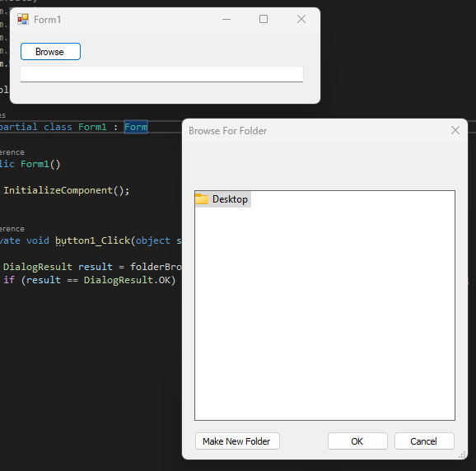Click the button1_Click method name
Viewport: 476px width, 471px height.
(92, 240)
